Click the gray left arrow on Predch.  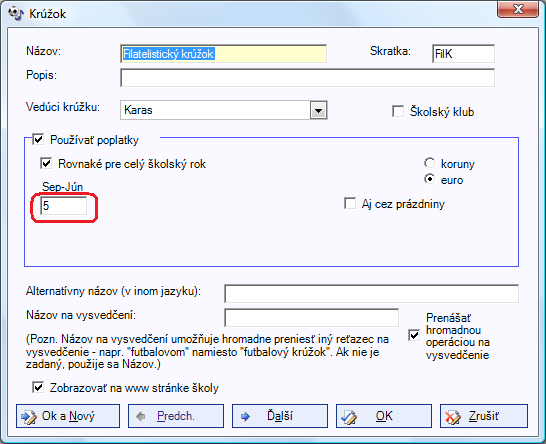click(x=141, y=416)
